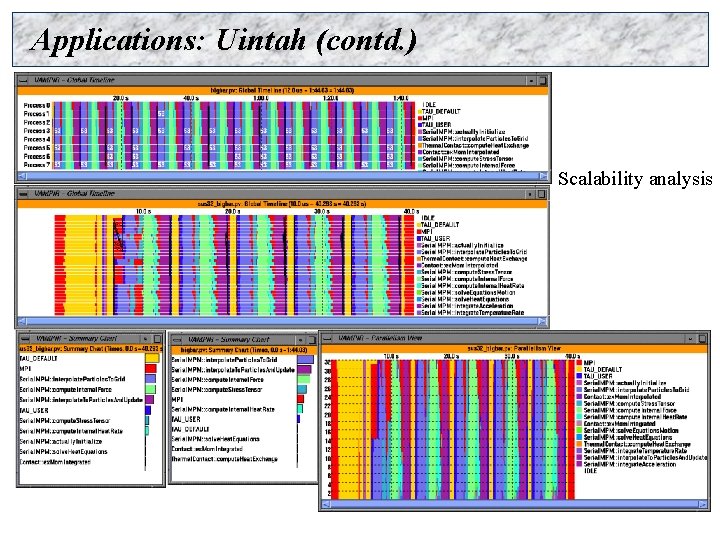
Task: Open window menu of Parallelism View window
Action: tap(327, 338)
